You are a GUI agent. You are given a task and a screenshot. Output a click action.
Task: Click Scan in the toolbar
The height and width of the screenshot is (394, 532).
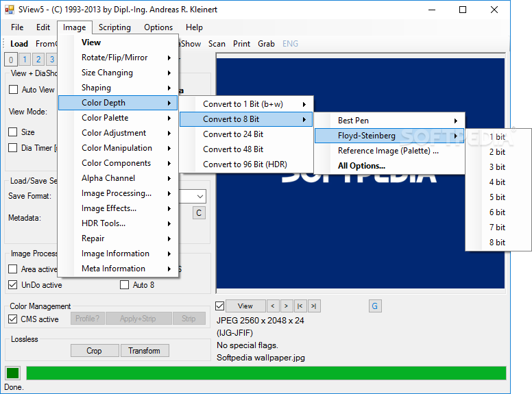coord(217,44)
